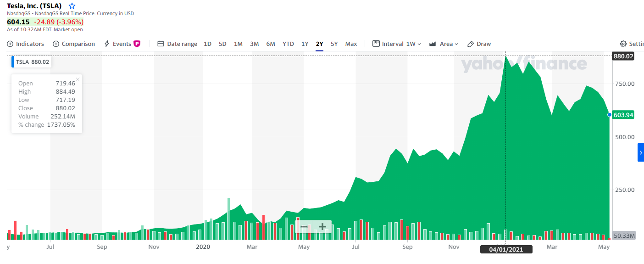
Task: Select the 1M range
Action: tap(238, 44)
